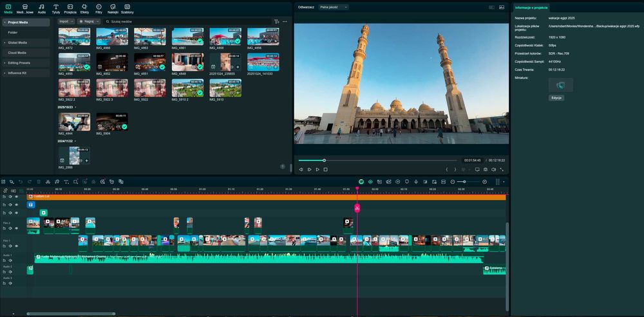Toggle the green auto-ripple circle icon
The width and height of the screenshot is (644, 317).
tap(361, 182)
